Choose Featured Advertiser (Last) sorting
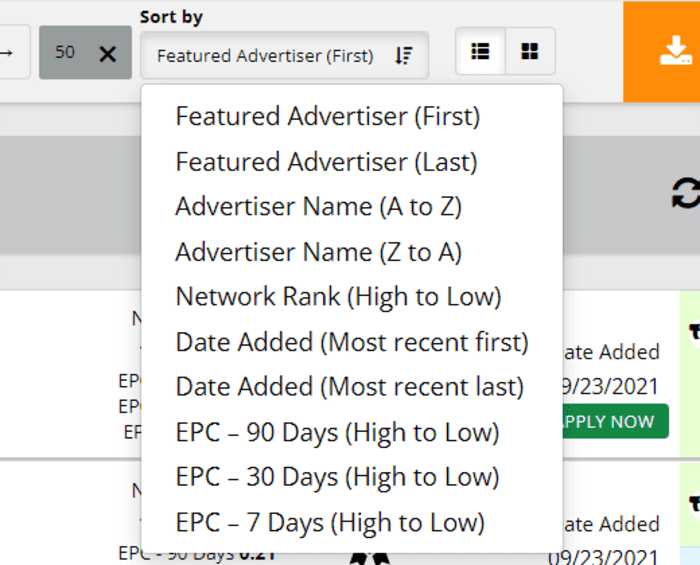Screen dimensions: 700x565 click(326, 161)
